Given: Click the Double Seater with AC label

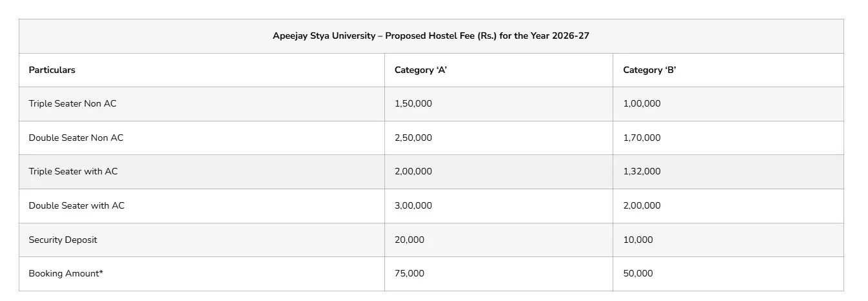Looking at the screenshot, I should tap(76, 205).
